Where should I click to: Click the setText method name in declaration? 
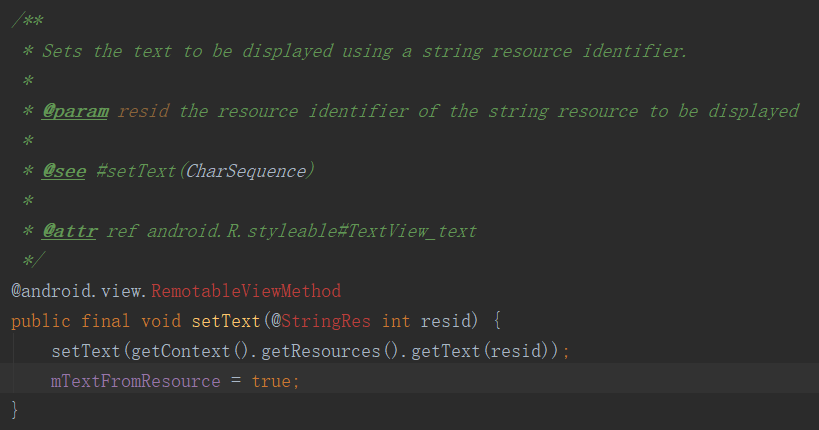coord(226,321)
